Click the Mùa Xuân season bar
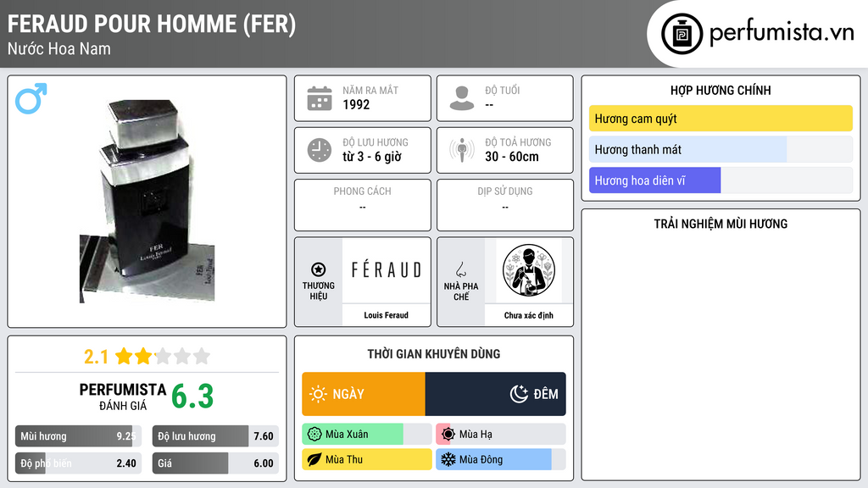This screenshot has width=868, height=488. tap(366, 435)
